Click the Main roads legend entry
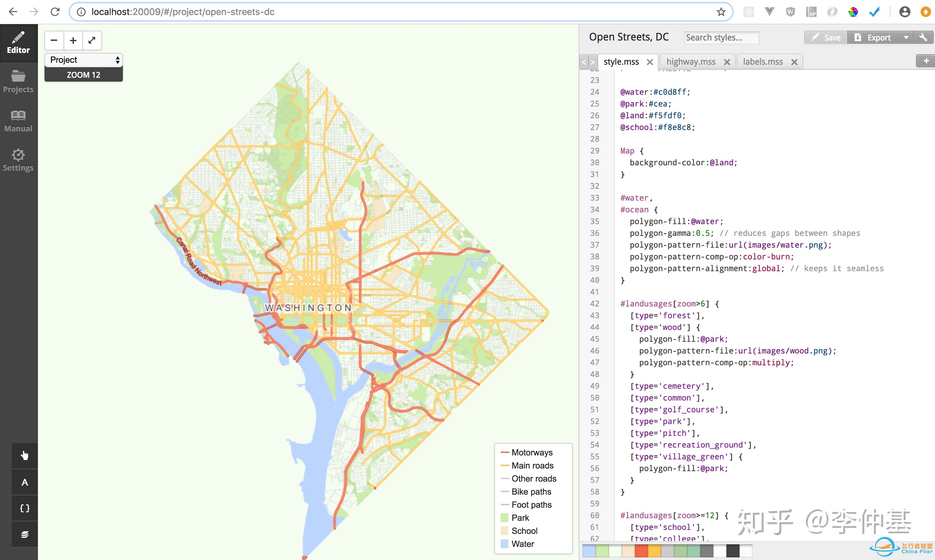This screenshot has width=935, height=560. click(527, 466)
